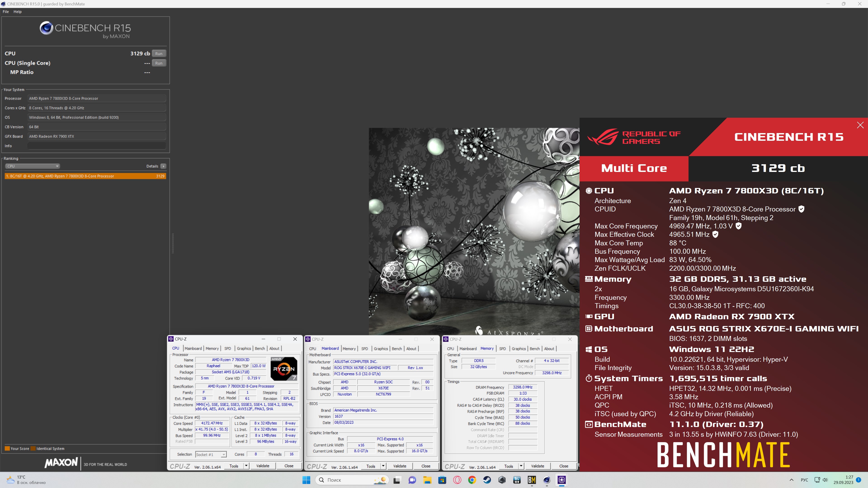Open the CPU ranking type dropdown

pos(33,166)
